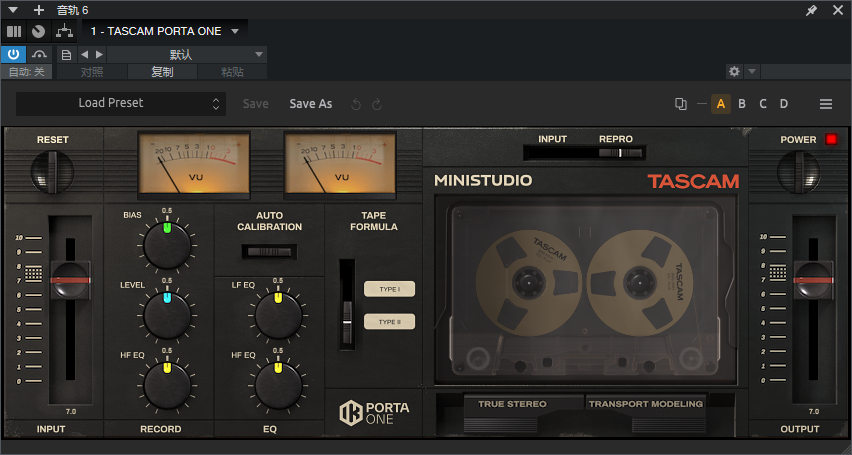The height and width of the screenshot is (455, 852).
Task: Select TYPE I tape formula
Action: 390,289
